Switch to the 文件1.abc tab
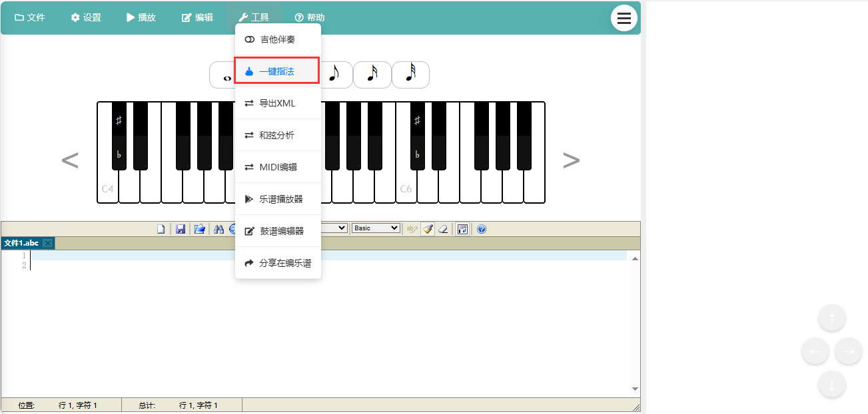 (21, 243)
